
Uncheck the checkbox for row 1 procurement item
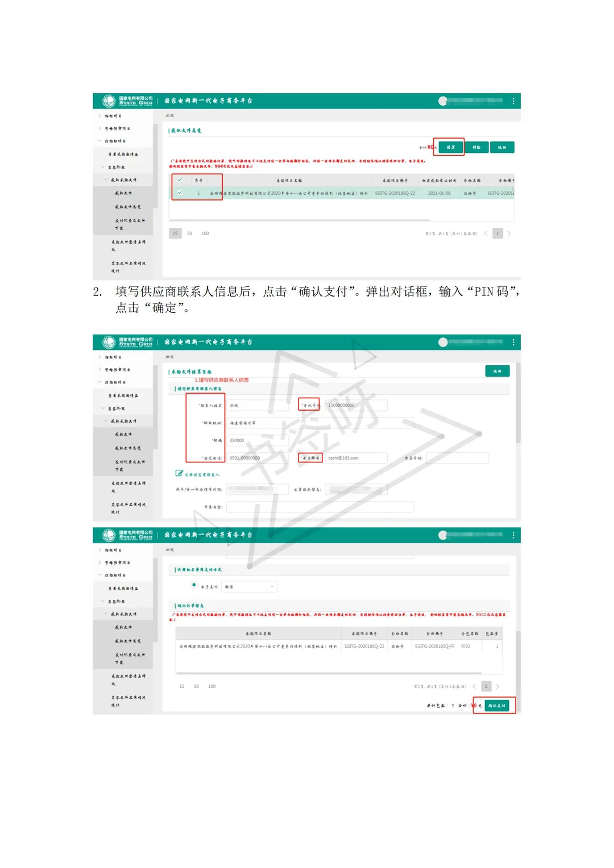coord(179,194)
